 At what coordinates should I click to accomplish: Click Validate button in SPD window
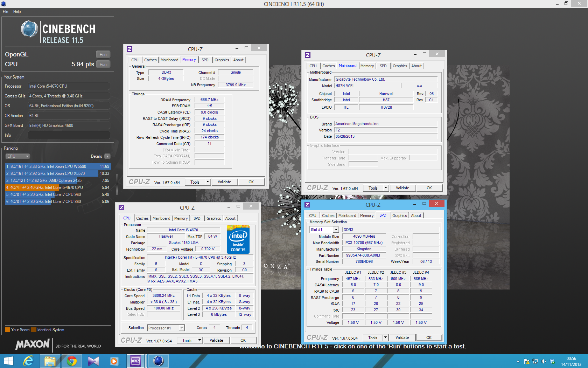[402, 338]
